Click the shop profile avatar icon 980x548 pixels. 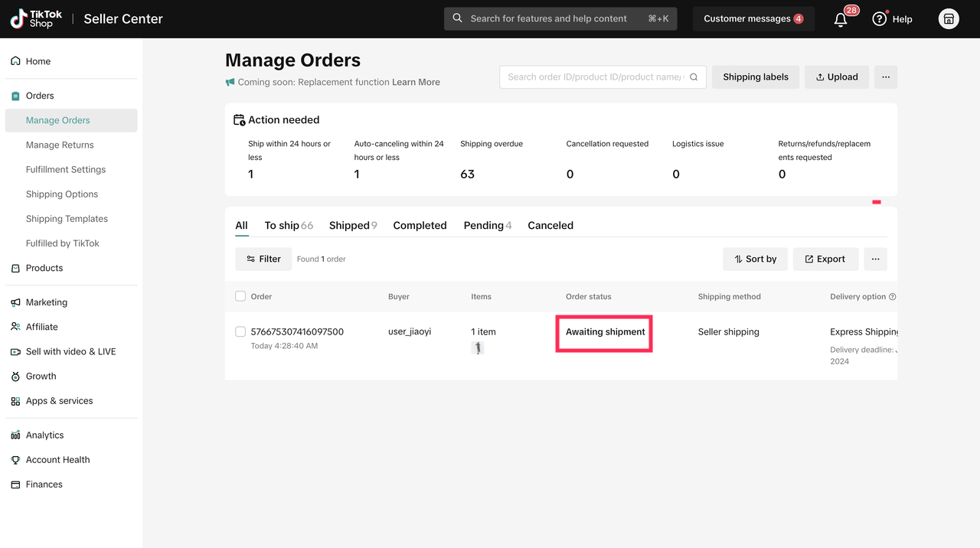[x=949, y=19]
